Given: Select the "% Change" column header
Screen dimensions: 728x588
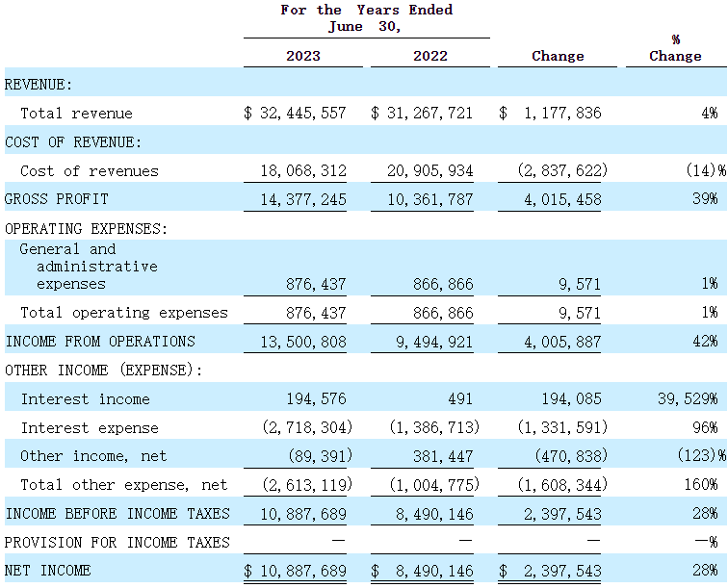Looking at the screenshot, I should pos(675,48).
